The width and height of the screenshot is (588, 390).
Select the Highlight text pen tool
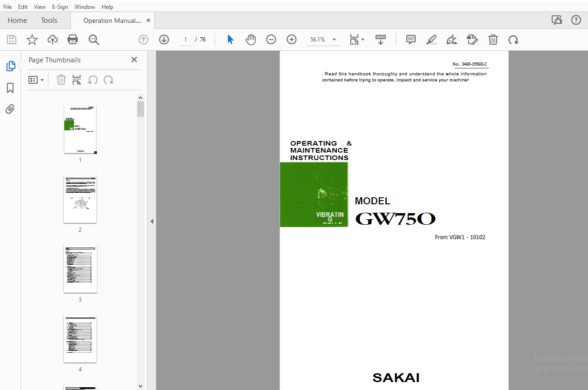tap(431, 40)
